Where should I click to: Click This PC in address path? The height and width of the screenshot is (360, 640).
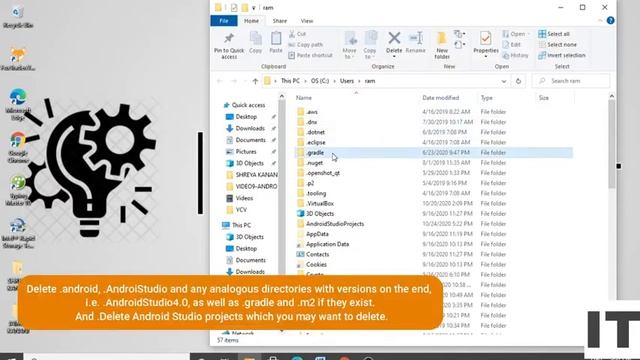point(290,81)
